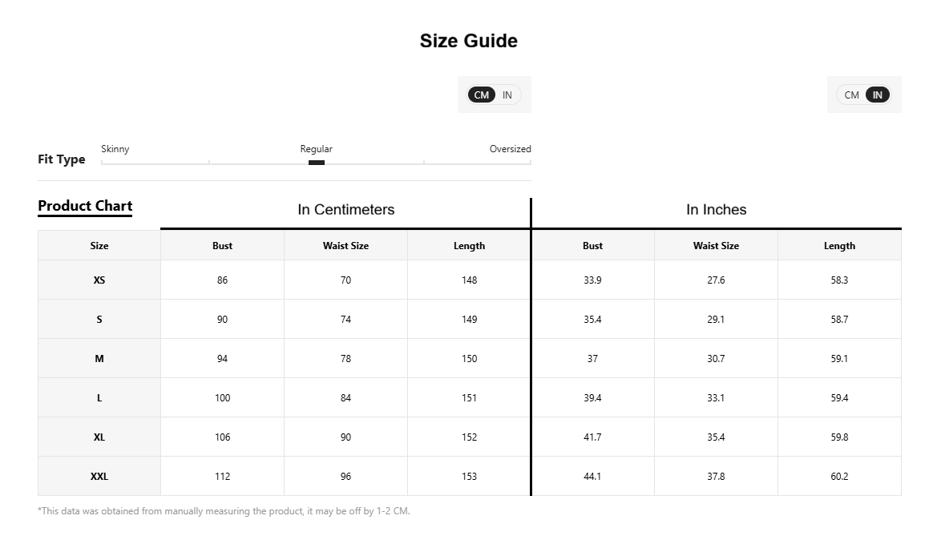Image resolution: width=937 pixels, height=560 pixels.
Task: Click the inches Length column header
Action: pyautogui.click(x=839, y=245)
